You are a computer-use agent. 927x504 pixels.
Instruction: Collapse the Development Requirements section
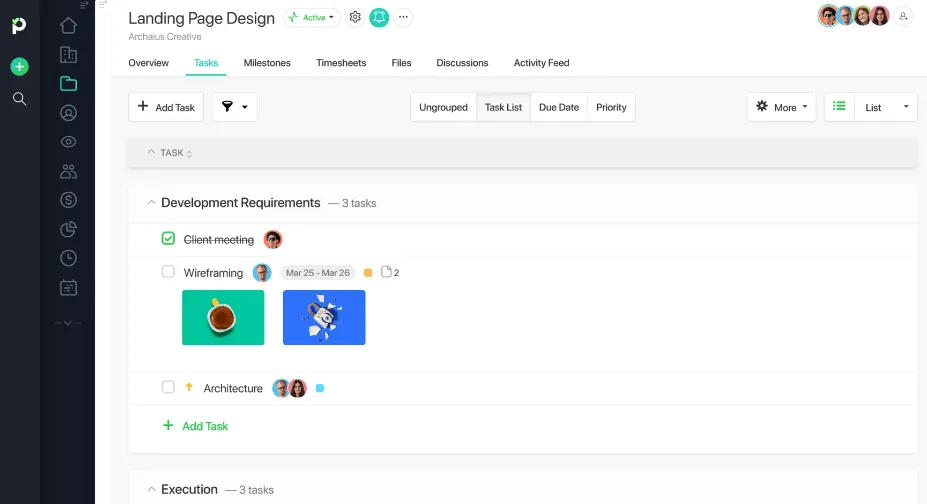click(x=151, y=203)
